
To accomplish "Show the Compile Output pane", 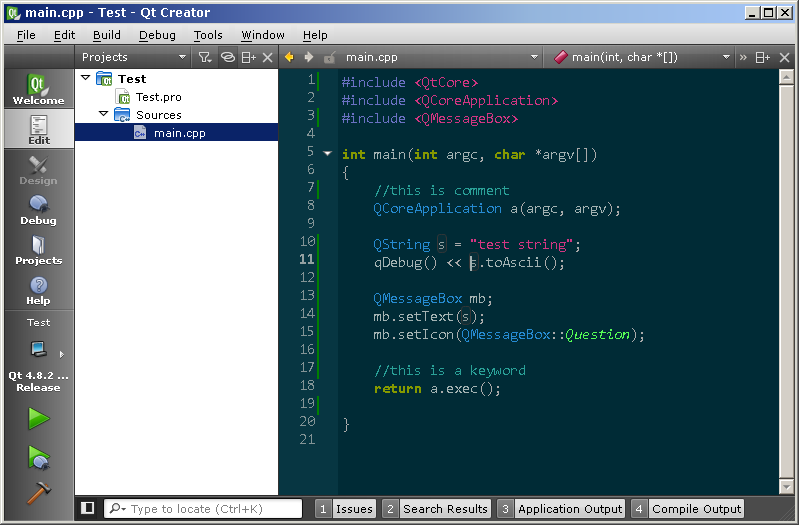I will [x=687, y=509].
